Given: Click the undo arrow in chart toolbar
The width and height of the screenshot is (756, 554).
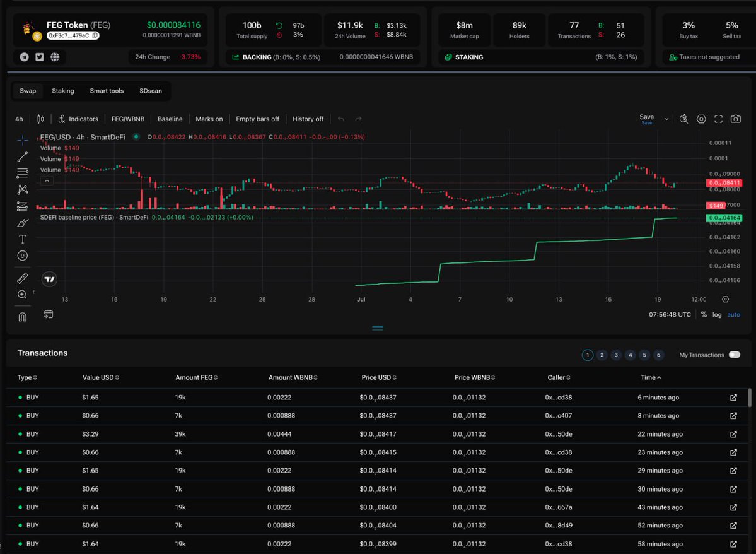Looking at the screenshot, I should [341, 119].
